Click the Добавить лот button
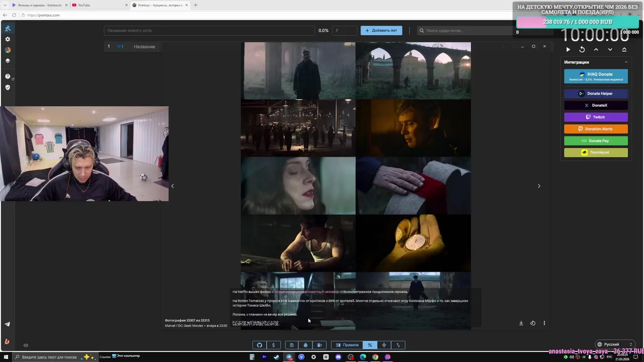 (x=381, y=31)
